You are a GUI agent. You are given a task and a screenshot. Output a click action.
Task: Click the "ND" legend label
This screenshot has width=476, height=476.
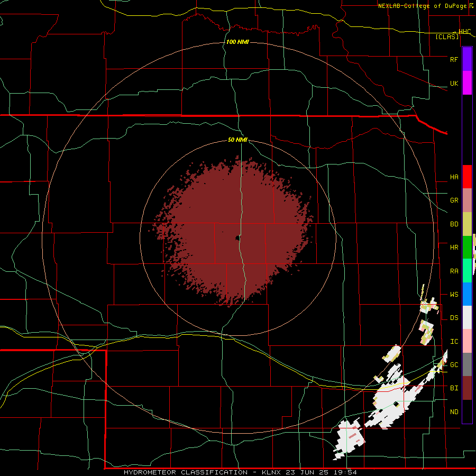(454, 412)
